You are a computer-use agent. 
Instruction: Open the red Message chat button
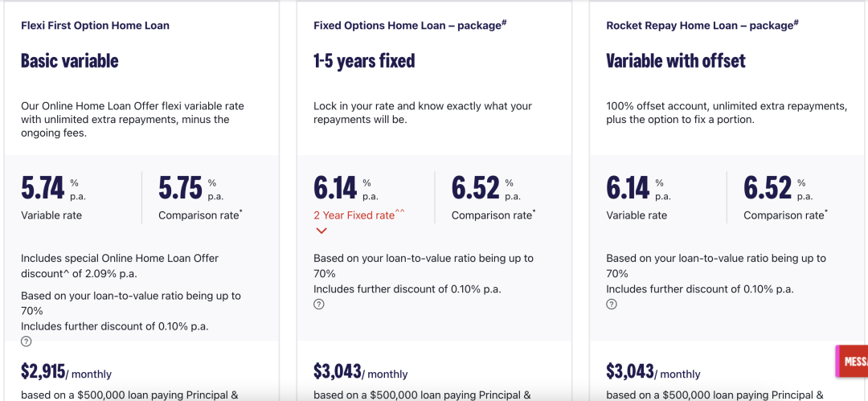852,361
